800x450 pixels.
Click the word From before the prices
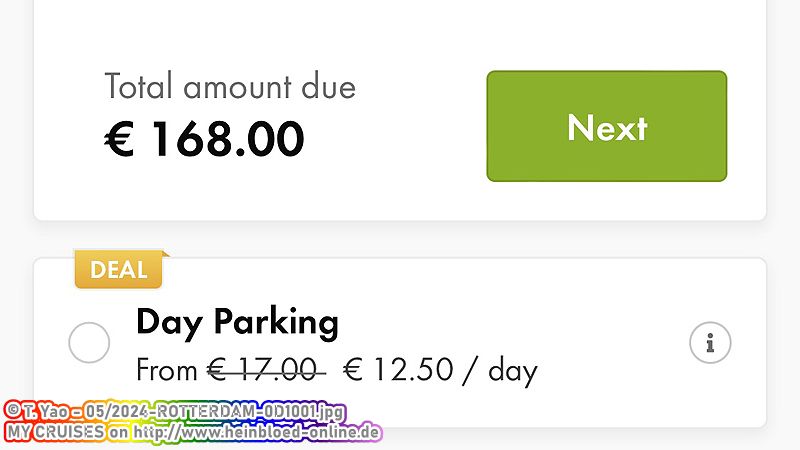click(166, 370)
